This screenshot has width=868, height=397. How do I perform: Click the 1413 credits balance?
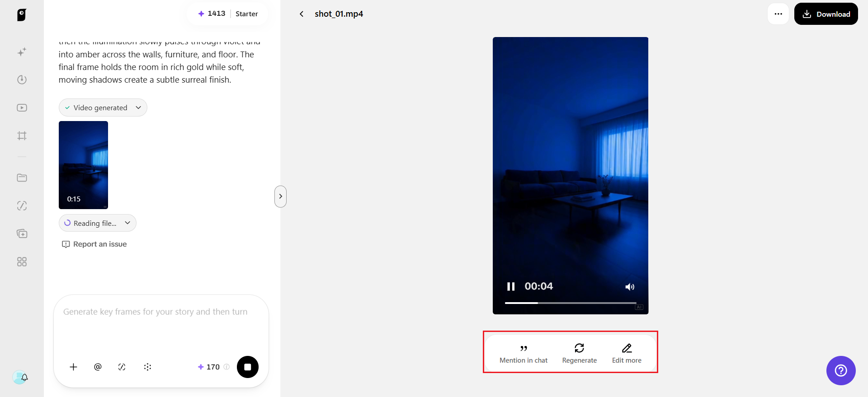212,14
